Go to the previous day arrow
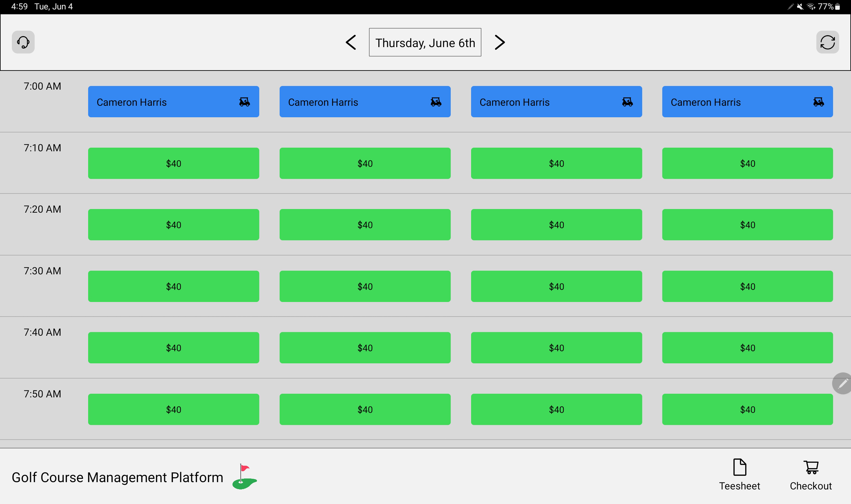The width and height of the screenshot is (851, 504). pos(351,43)
